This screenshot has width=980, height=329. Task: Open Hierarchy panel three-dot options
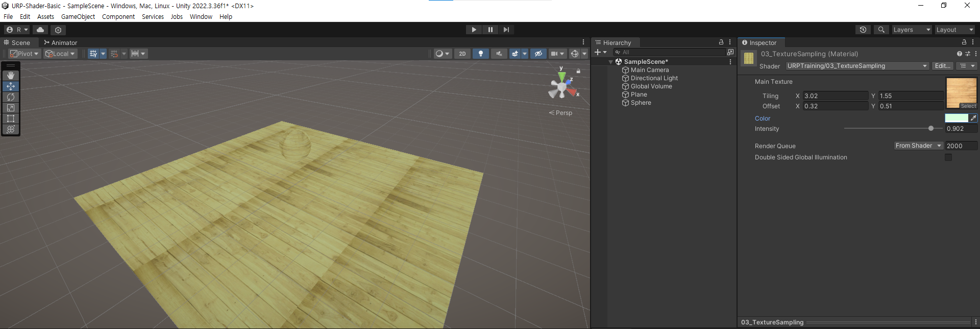[730, 42]
